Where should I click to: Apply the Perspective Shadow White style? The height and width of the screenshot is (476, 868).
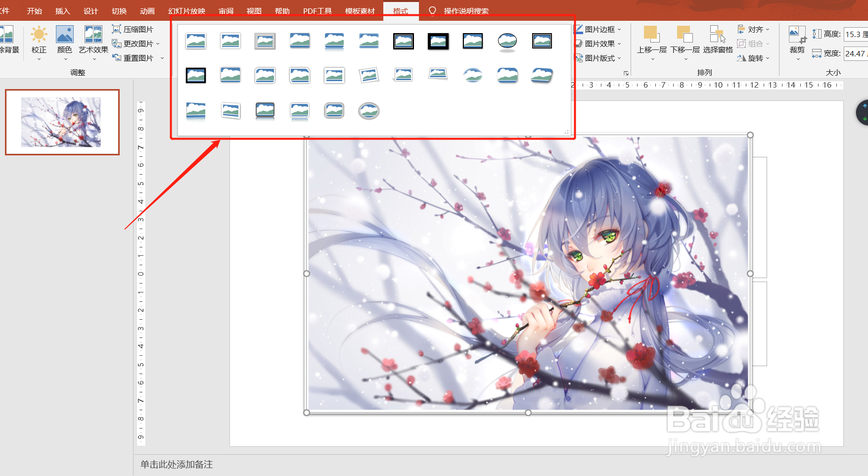[404, 76]
